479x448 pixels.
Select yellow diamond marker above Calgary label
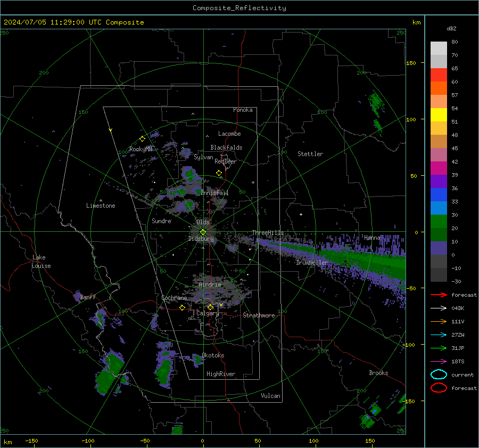tap(210, 307)
